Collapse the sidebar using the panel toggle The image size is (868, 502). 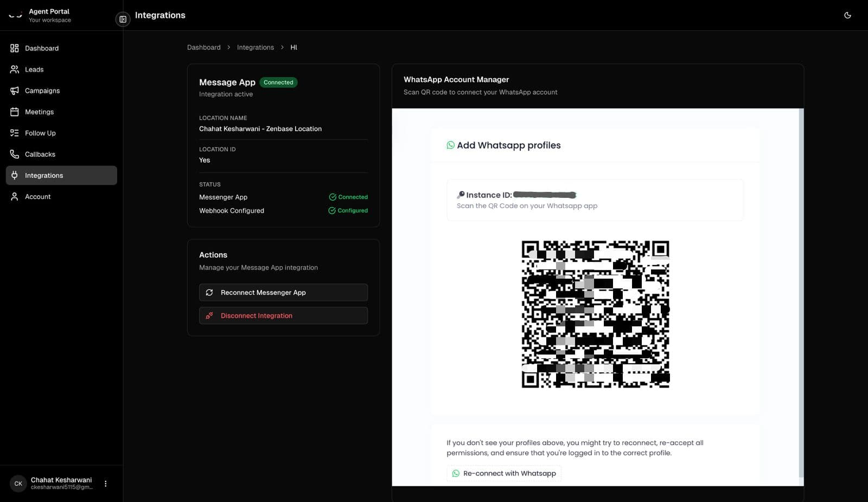tap(123, 19)
